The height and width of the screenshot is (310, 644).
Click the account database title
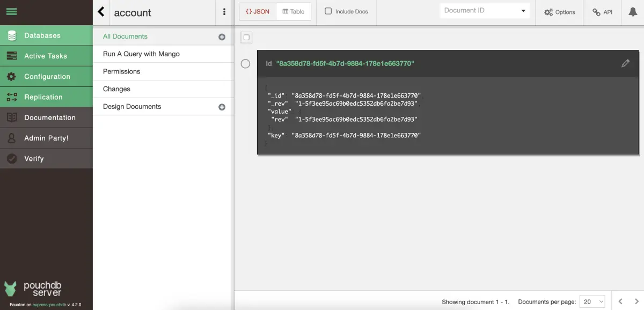pos(133,13)
